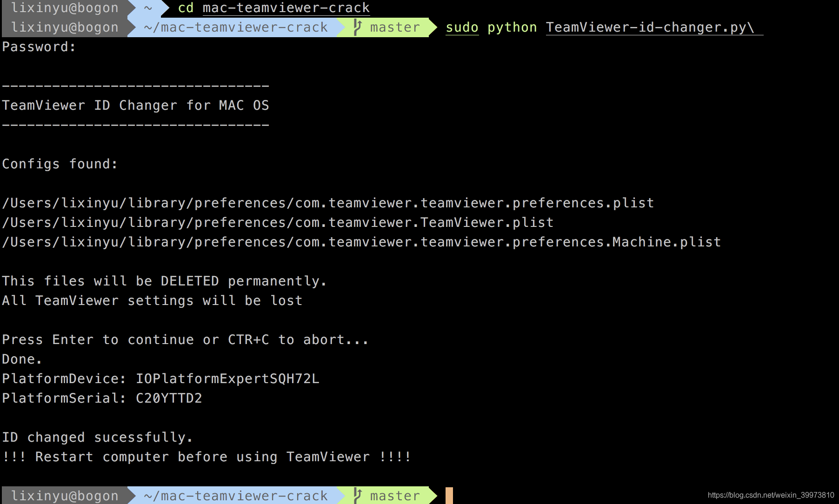This screenshot has height=504, width=839.
Task: Click the 'Configs found:' line
Action: [x=60, y=164]
